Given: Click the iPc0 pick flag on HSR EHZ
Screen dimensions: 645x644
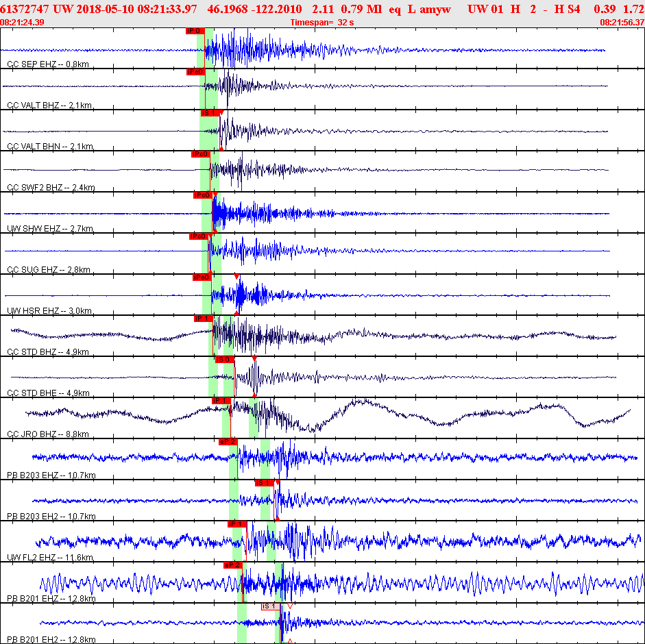Looking at the screenshot, I should (x=202, y=277).
